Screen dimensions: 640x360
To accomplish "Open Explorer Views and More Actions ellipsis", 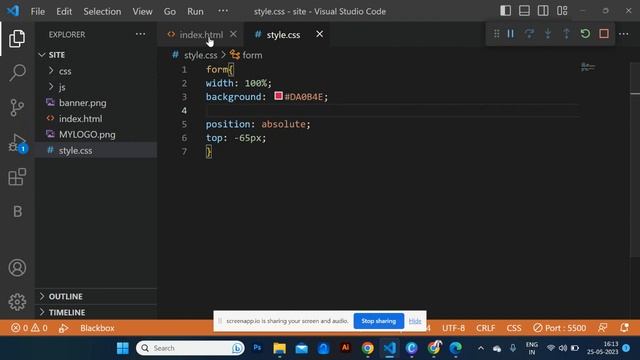I will click(x=140, y=34).
